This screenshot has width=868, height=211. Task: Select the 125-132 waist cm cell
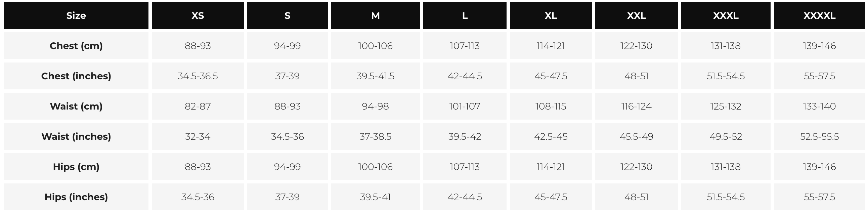pyautogui.click(x=726, y=107)
